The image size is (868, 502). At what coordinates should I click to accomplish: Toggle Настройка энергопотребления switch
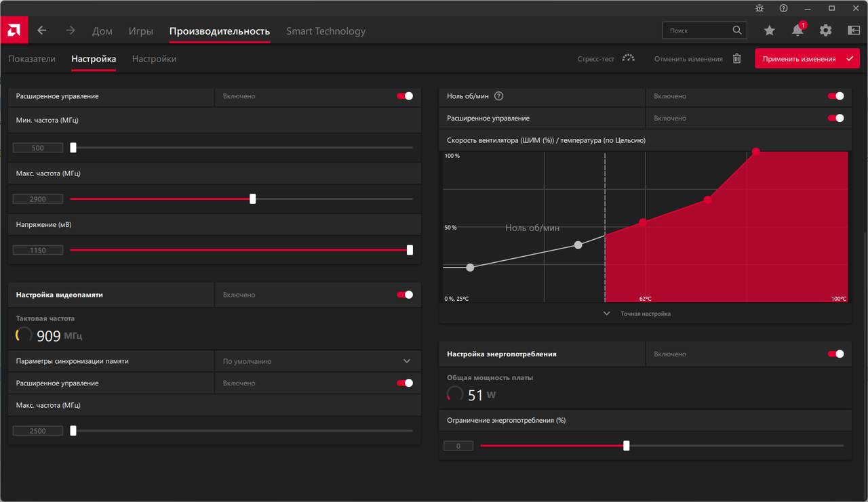pyautogui.click(x=836, y=354)
